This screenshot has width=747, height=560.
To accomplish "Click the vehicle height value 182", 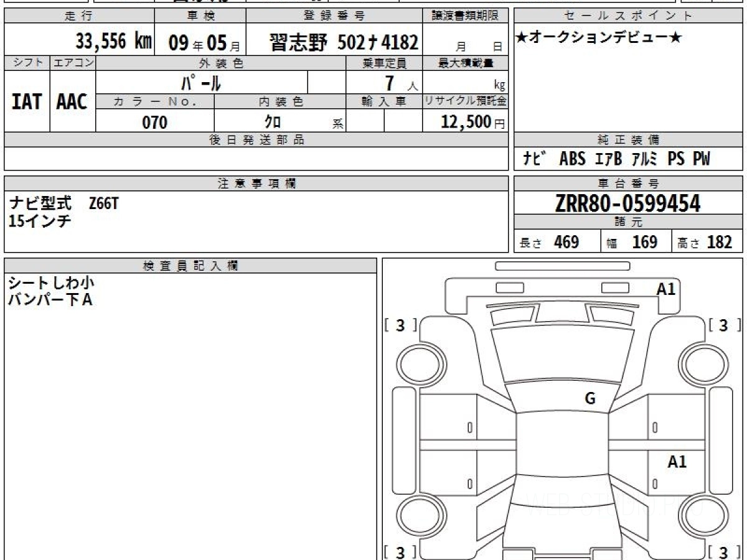I will tap(719, 243).
